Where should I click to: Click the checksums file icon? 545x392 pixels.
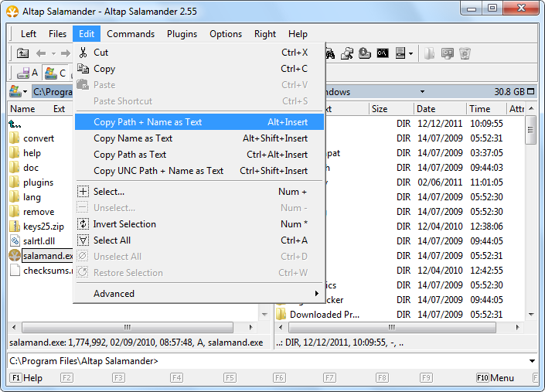(14, 270)
